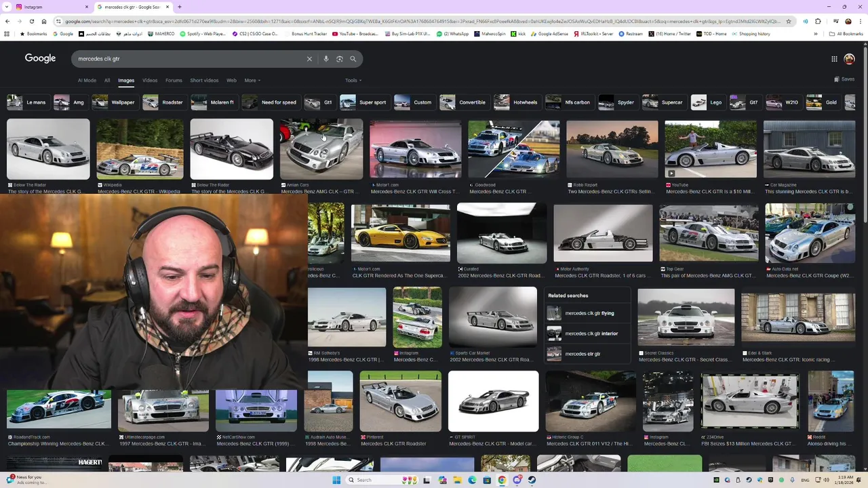The image size is (868, 488).
Task: Start a voice search with the microphone
Action: (326, 59)
